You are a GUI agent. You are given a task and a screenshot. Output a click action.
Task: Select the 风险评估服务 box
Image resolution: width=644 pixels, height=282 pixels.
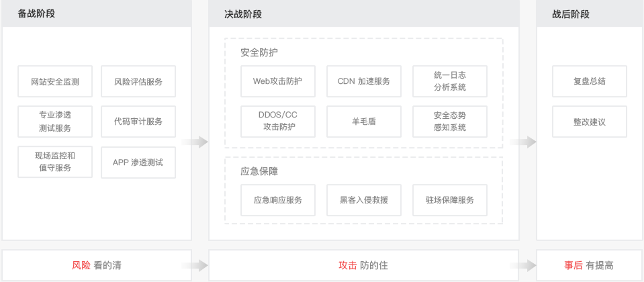(x=138, y=82)
